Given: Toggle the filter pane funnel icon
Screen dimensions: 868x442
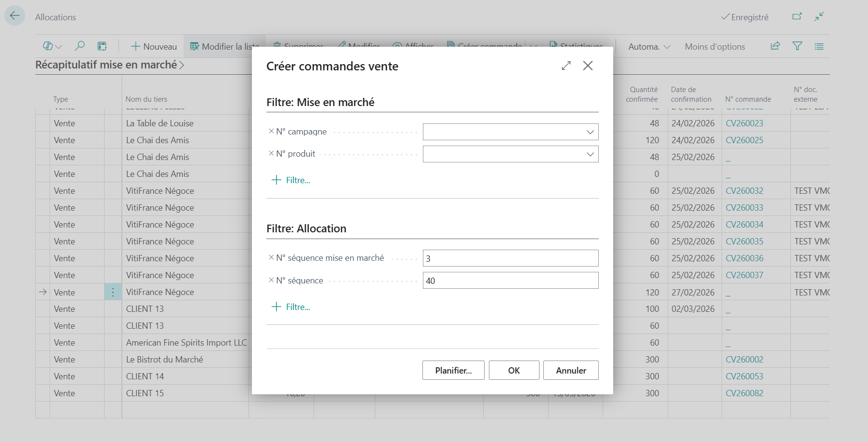Looking at the screenshot, I should pos(797,46).
